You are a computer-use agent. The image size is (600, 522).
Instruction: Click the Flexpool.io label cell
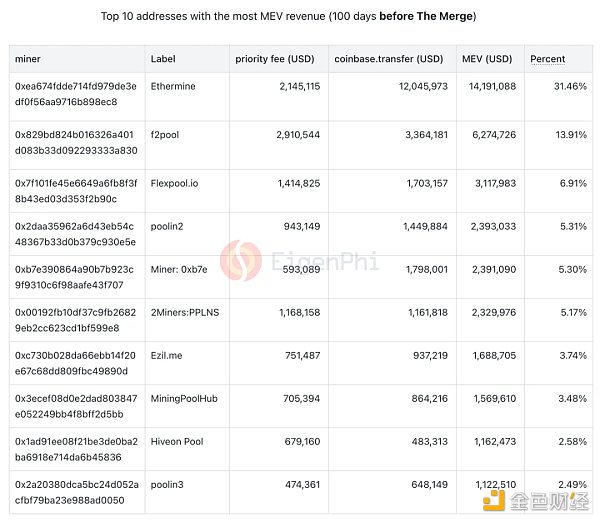point(174,183)
